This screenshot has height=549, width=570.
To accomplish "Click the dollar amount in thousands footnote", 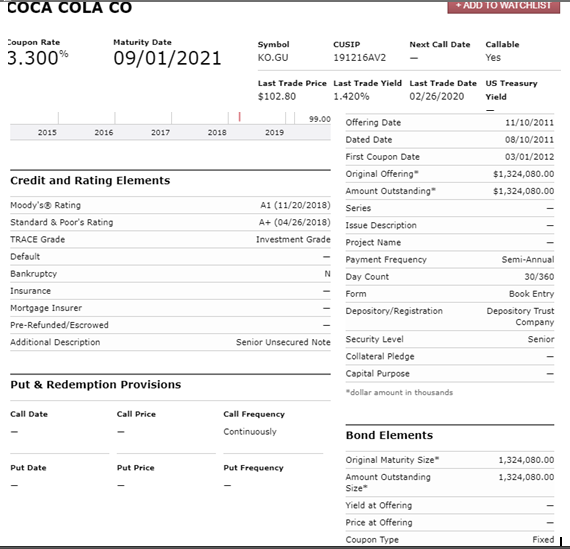I will pos(400,392).
